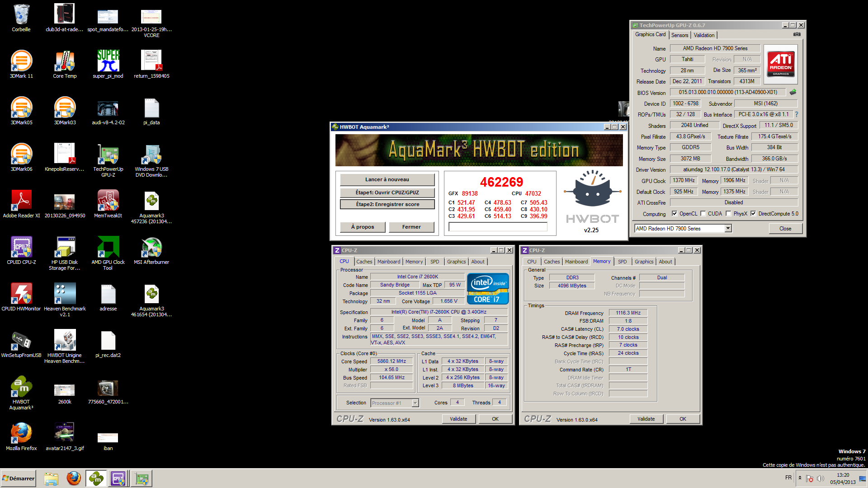This screenshot has width=868, height=488.
Task: Open Caches tab in left CPU-Z window
Action: [x=364, y=262]
